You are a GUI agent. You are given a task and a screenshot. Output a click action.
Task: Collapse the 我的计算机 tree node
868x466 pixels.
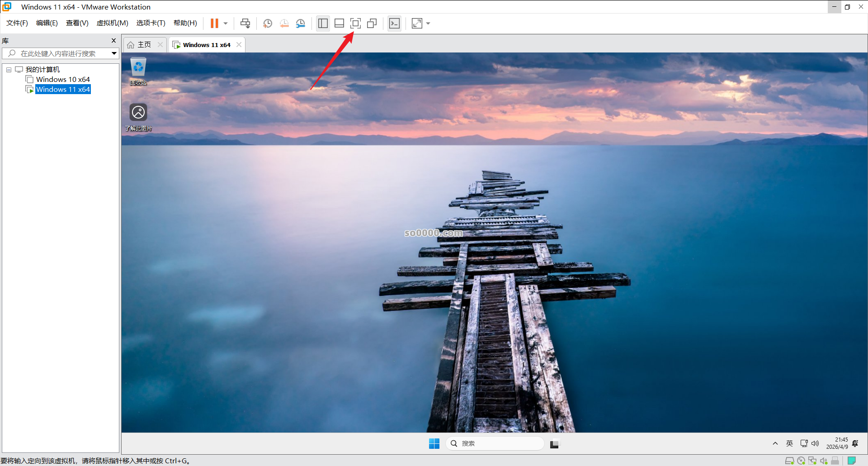[x=9, y=70]
